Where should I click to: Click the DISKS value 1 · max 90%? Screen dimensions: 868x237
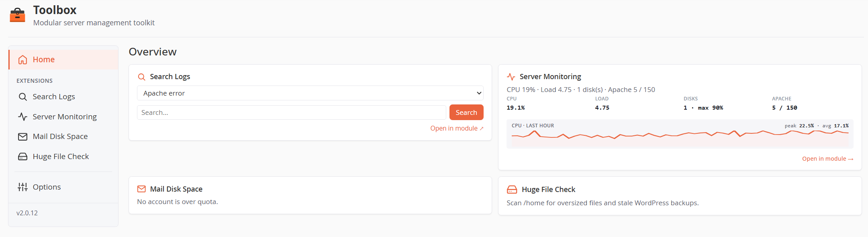click(x=703, y=108)
